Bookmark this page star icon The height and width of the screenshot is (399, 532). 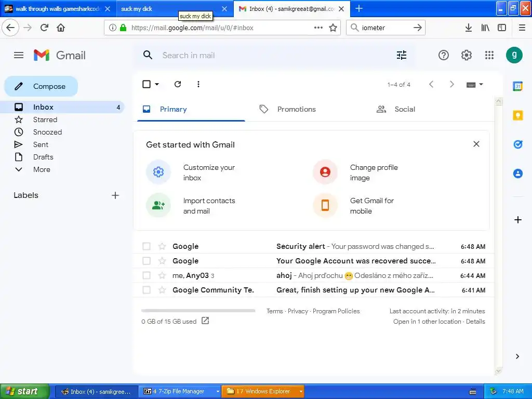tap(333, 28)
